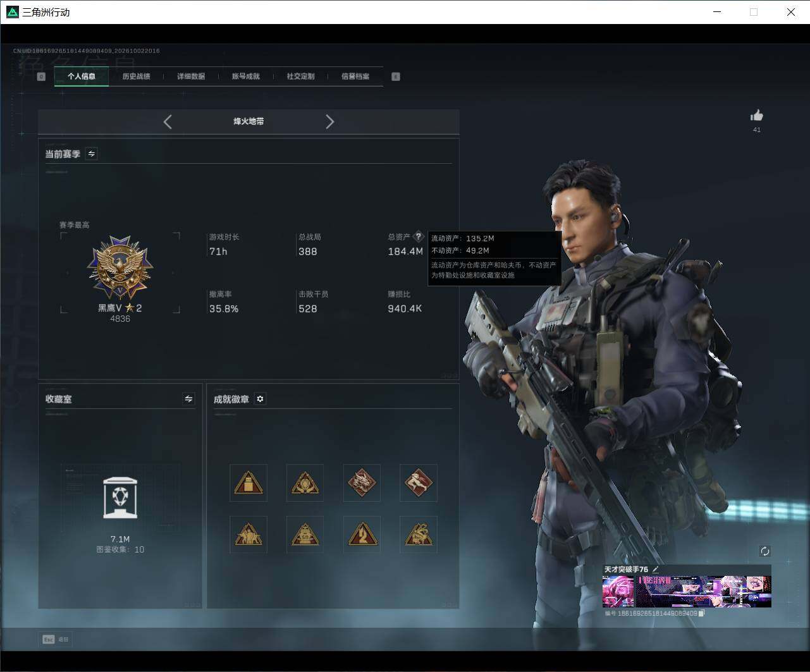The width and height of the screenshot is (810, 672).
Task: Copy the player ID number icon
Action: (702, 613)
